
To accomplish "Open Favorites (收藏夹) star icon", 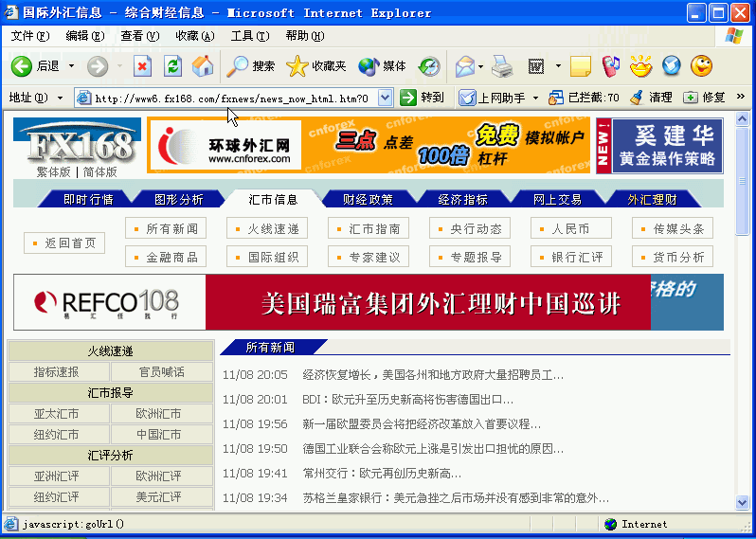I will pyautogui.click(x=316, y=66).
